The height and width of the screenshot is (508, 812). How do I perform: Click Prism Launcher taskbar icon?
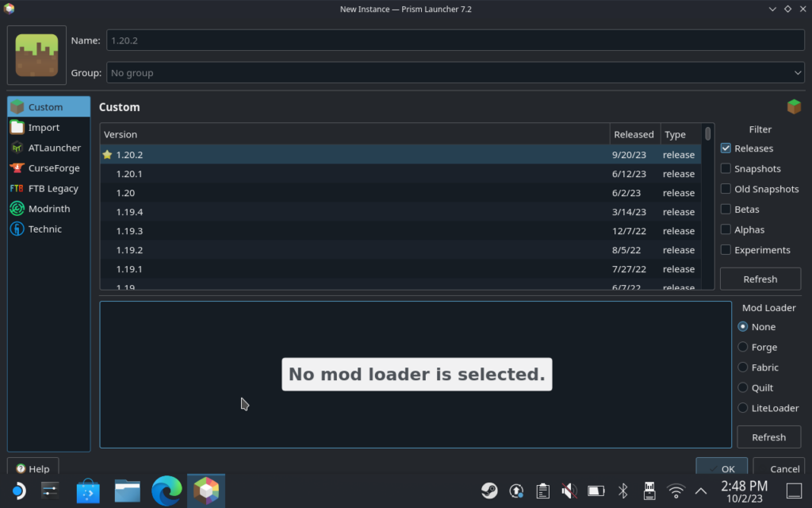point(206,491)
